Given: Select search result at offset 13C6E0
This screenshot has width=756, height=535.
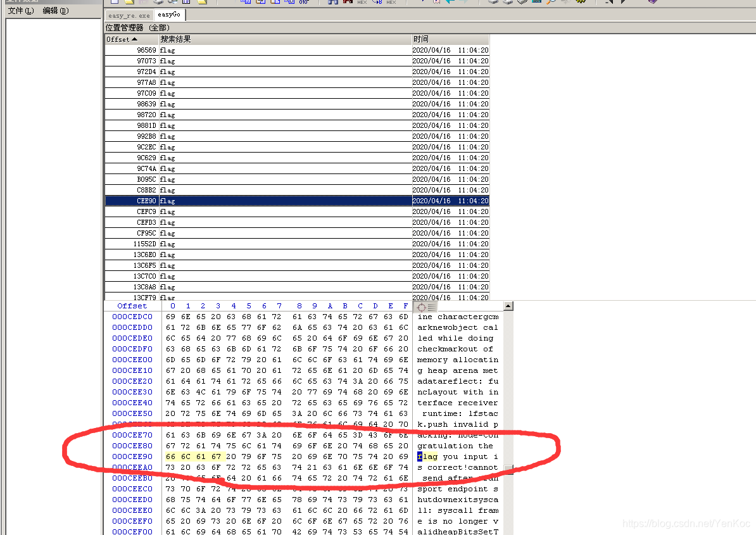Looking at the screenshot, I should [297, 255].
